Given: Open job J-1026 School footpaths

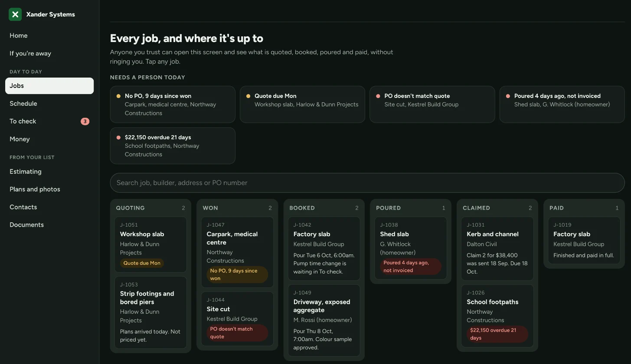Looking at the screenshot, I should coord(497,316).
